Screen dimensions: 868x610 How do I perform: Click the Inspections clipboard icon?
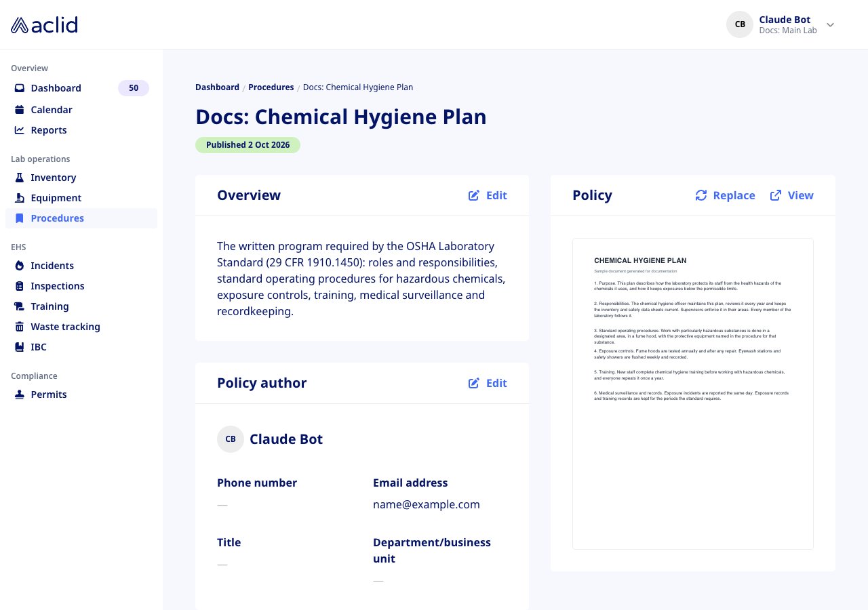pyautogui.click(x=20, y=286)
